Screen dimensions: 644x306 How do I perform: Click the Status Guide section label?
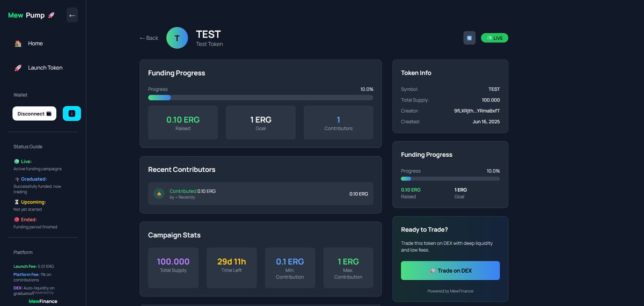28,147
